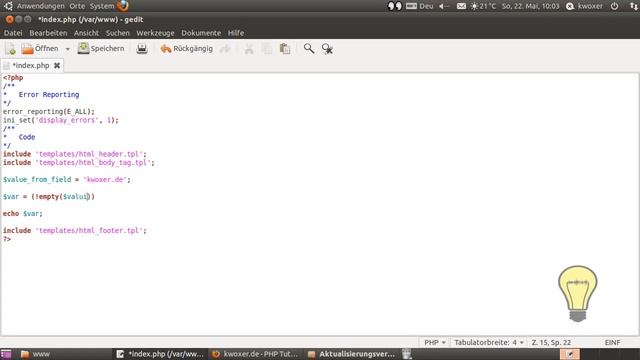Click the EINF insert mode indicator
Image resolution: width=640 pixels, height=360 pixels.
pyautogui.click(x=612, y=342)
